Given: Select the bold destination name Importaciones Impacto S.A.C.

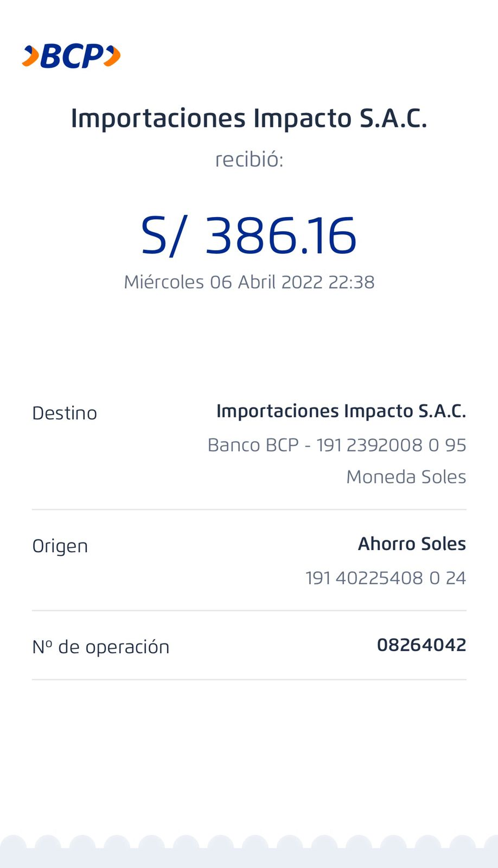Looking at the screenshot, I should click(341, 411).
